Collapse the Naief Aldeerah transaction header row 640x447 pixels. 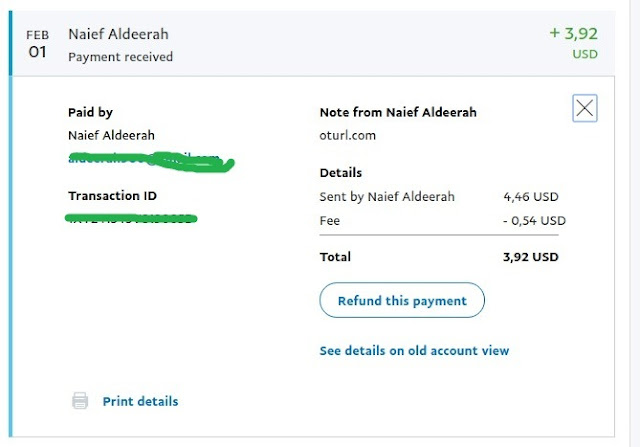coord(300,42)
